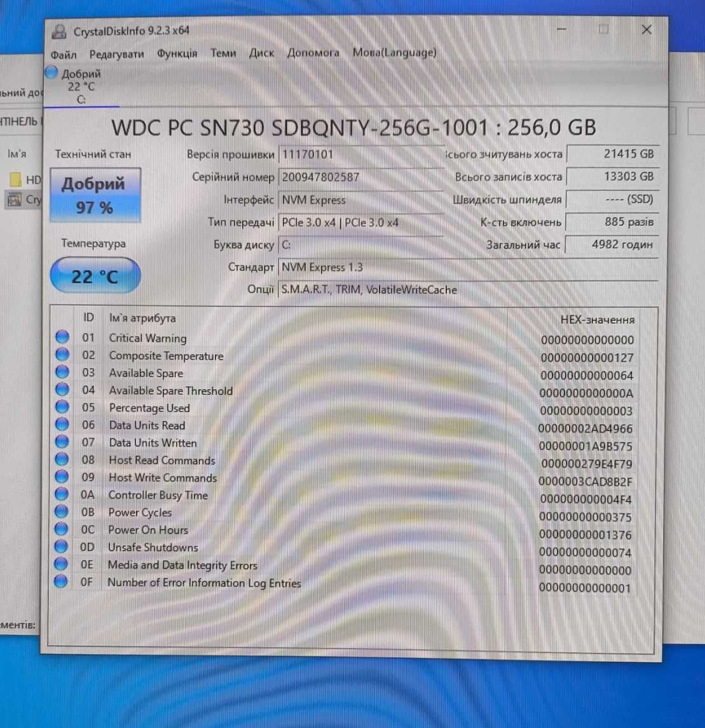Click the total host writes value 13303 GB
The image size is (705, 728).
tap(613, 176)
